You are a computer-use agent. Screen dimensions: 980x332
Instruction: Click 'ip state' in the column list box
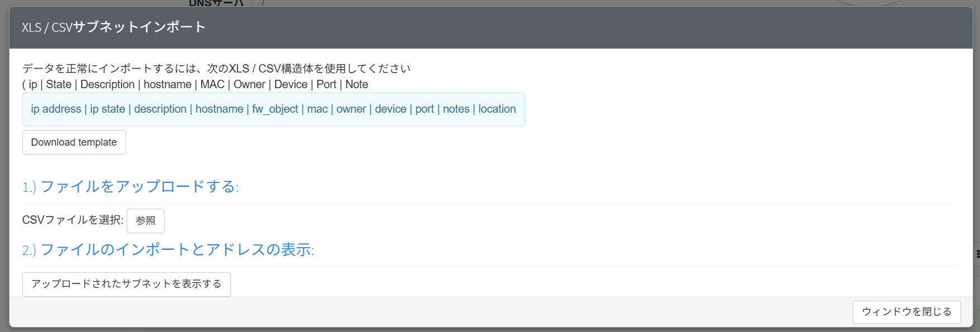pos(108,109)
